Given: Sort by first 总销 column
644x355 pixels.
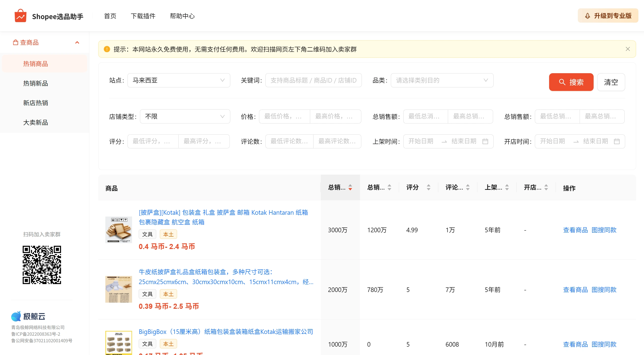Looking at the screenshot, I should 350,188.
